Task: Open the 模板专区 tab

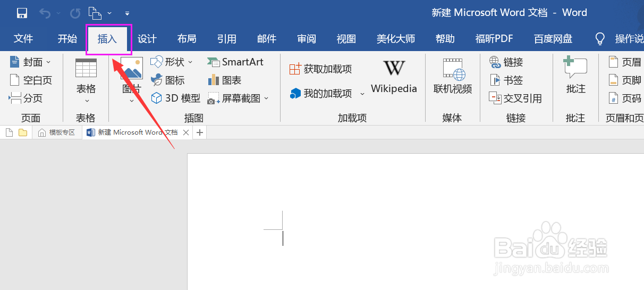Action: (x=57, y=132)
